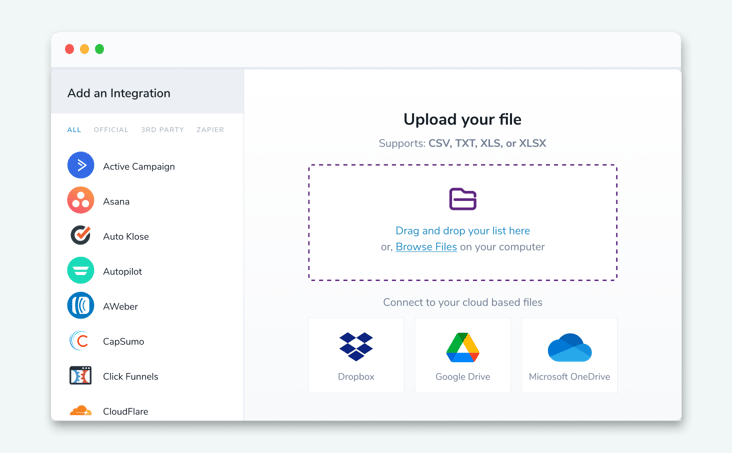Select the AWeber blue icon

81,306
